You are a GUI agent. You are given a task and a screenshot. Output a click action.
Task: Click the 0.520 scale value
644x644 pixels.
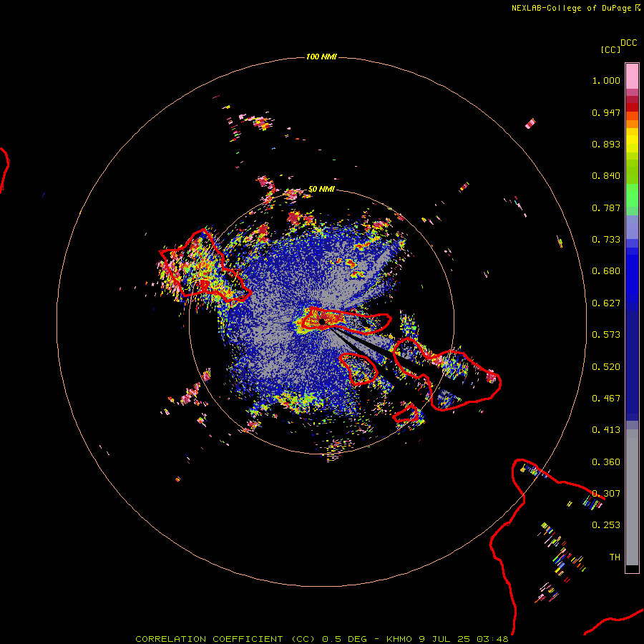606,367
